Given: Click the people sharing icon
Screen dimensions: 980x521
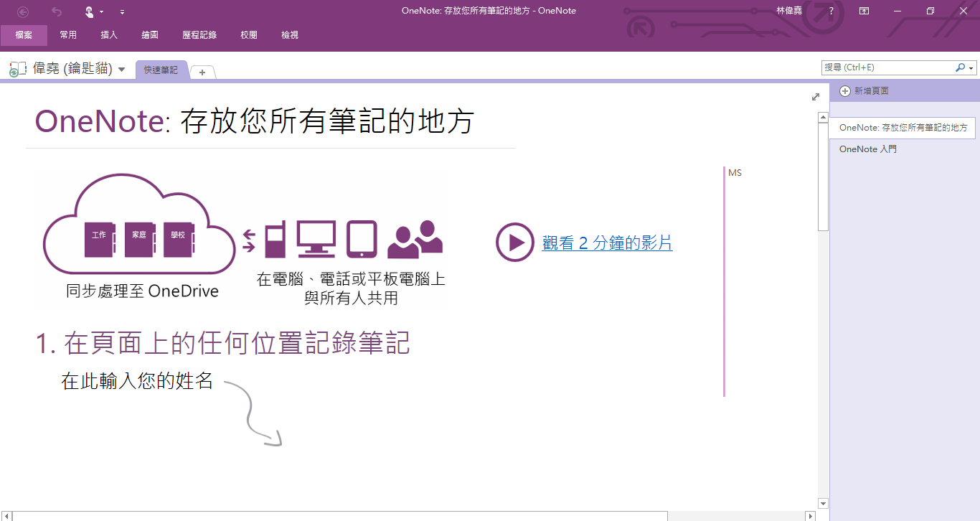Looking at the screenshot, I should click(x=415, y=239).
